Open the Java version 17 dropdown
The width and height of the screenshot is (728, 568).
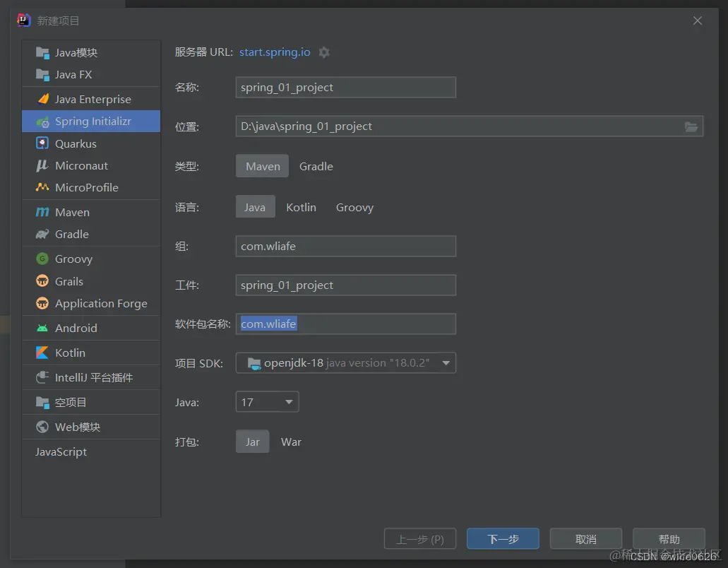(x=268, y=402)
